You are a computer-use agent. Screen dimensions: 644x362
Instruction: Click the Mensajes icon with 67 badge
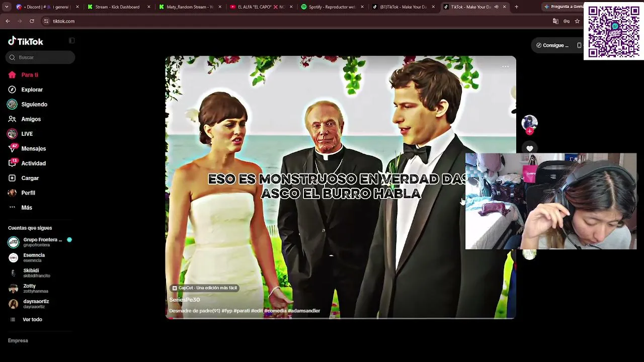(x=13, y=148)
